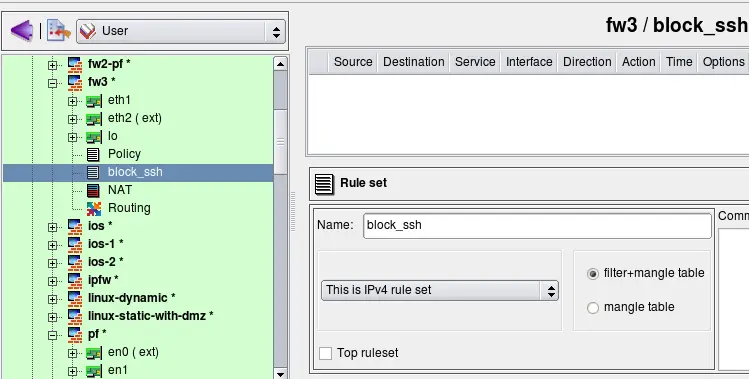Click the eth1 interface icon

[x=94, y=100]
